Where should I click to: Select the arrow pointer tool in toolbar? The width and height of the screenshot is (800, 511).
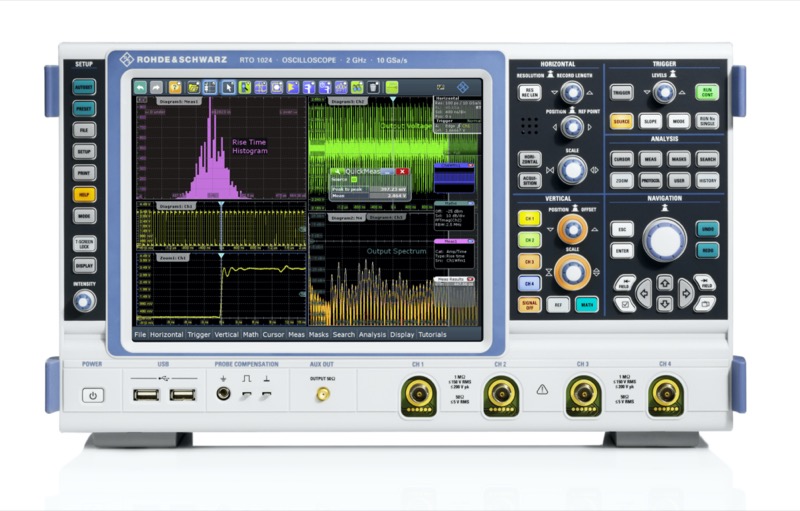coord(228,87)
